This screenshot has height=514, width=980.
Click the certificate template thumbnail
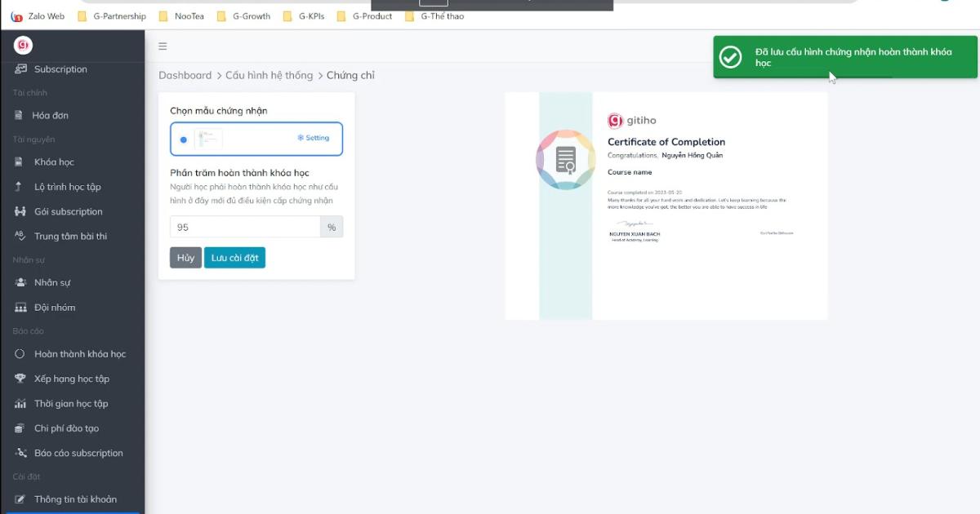pos(208,139)
